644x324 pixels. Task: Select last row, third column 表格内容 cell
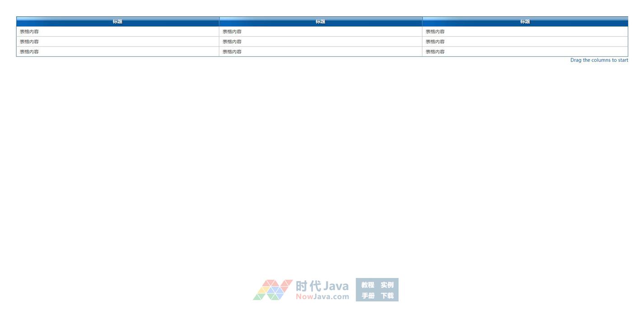point(435,51)
